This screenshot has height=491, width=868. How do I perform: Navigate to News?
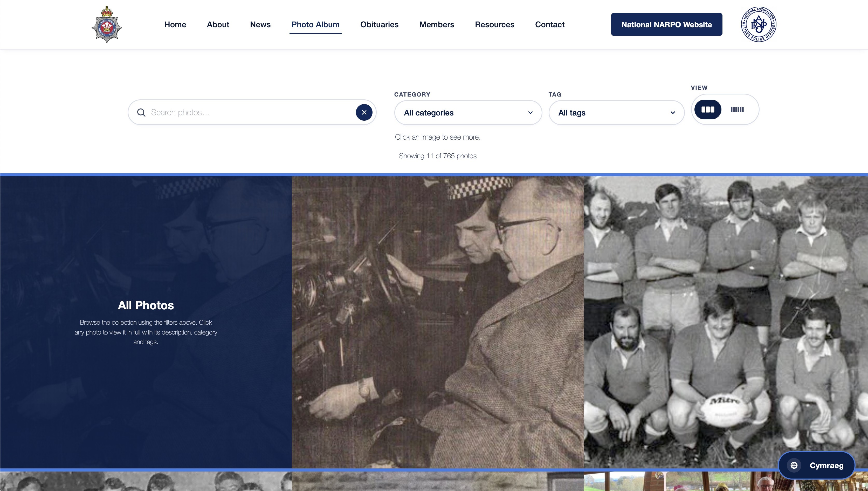260,25
